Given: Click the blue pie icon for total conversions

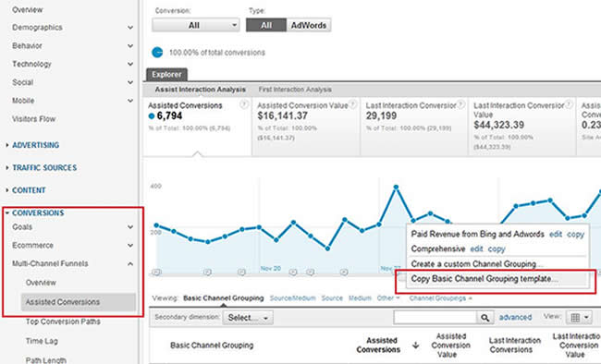Looking at the screenshot, I should 157,53.
